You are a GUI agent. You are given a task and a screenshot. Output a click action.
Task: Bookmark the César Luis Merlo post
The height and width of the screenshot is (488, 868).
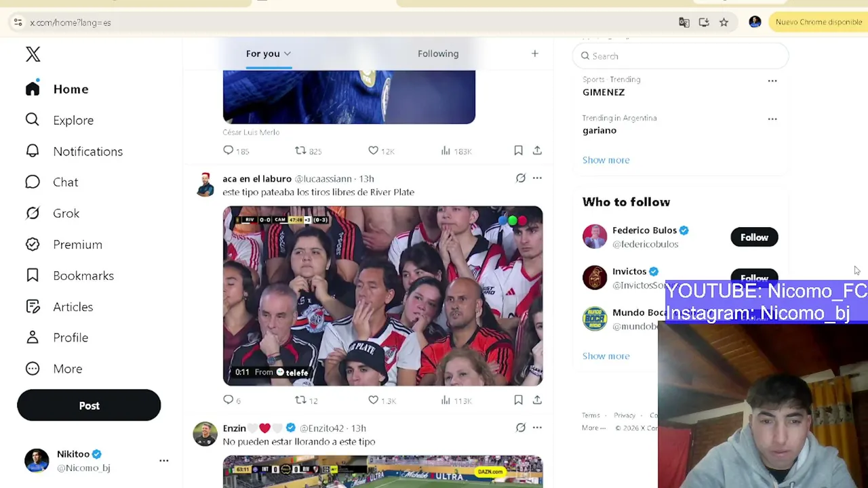point(518,150)
